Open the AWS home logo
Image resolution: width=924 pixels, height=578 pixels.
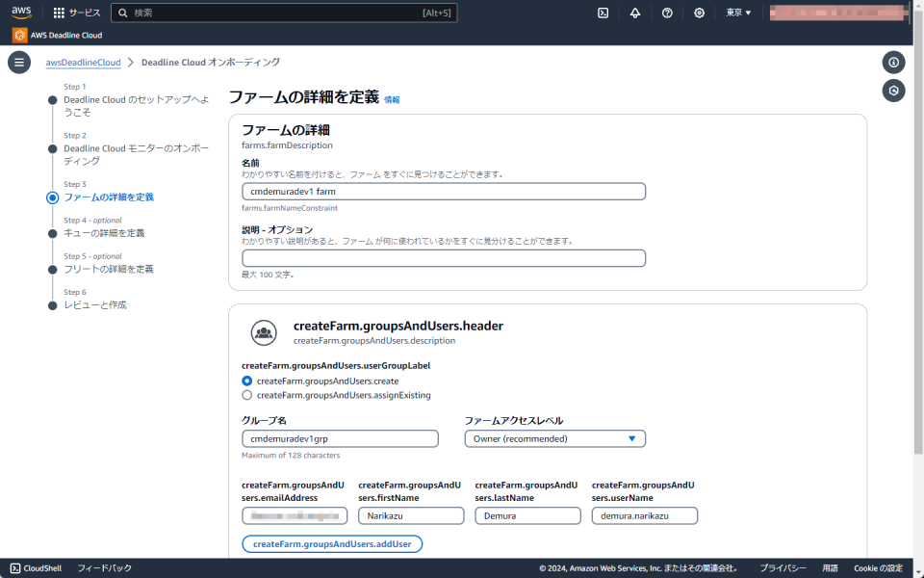pos(21,13)
